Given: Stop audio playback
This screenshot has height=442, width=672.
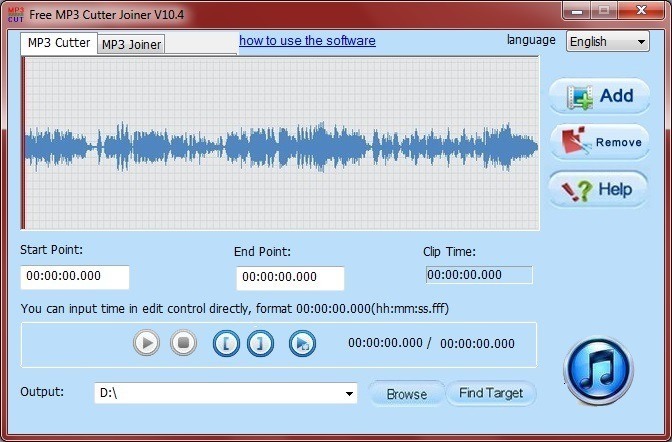Looking at the screenshot, I should [x=183, y=343].
